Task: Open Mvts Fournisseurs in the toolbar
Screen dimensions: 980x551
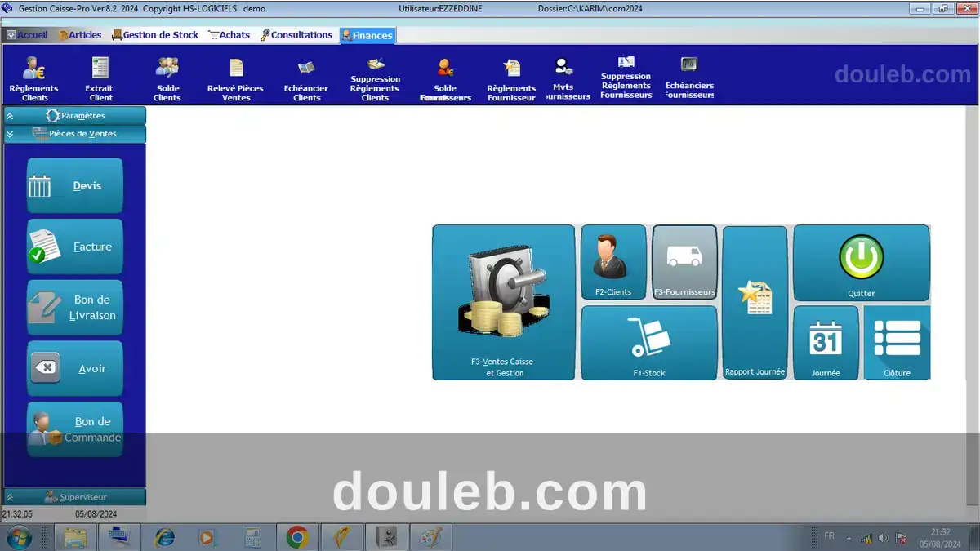Action: point(563,78)
